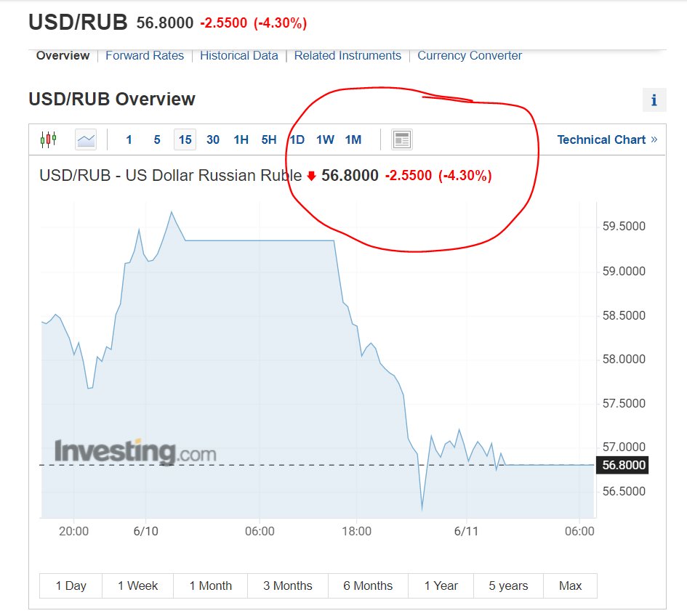687x616 pixels.
Task: Click the 20:00 time label on x-axis
Action: [73, 531]
